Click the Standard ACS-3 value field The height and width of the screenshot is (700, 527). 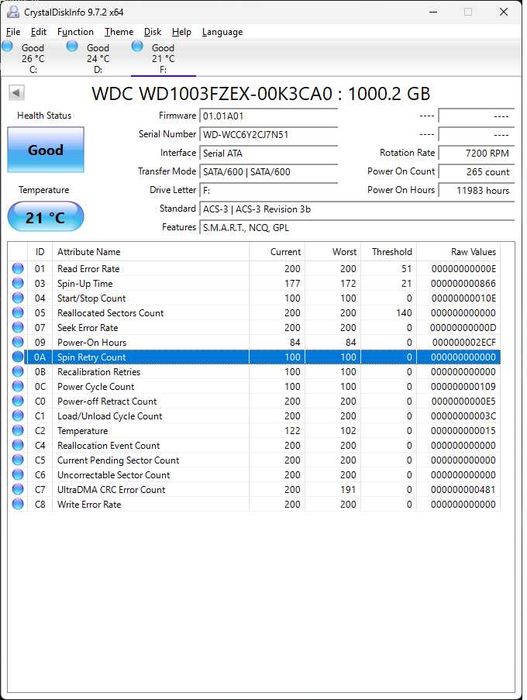click(357, 209)
